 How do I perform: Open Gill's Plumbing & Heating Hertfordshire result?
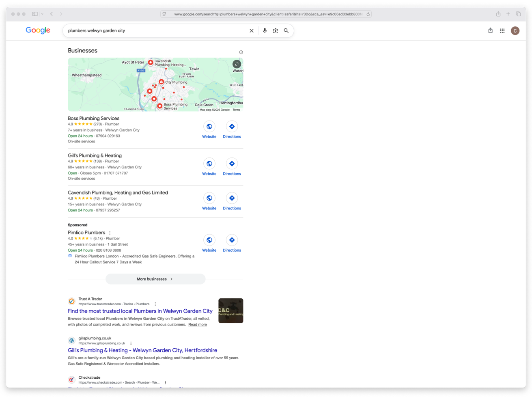coord(142,350)
